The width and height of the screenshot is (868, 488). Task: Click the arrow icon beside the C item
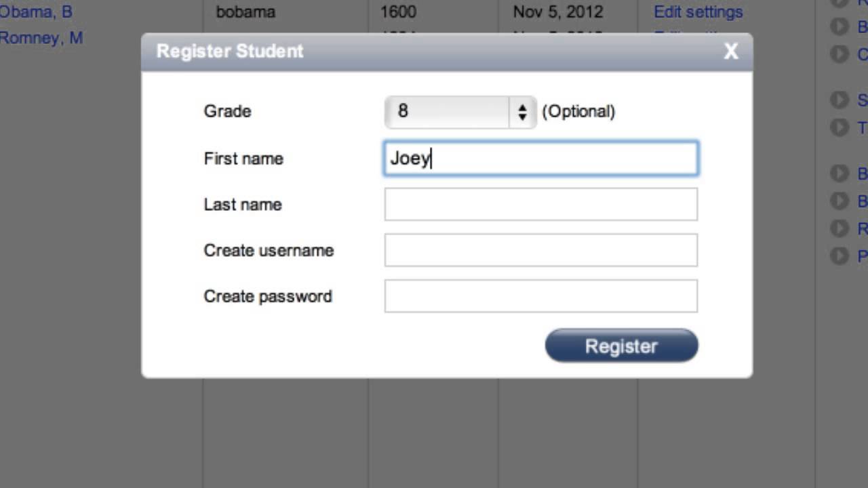(840, 54)
